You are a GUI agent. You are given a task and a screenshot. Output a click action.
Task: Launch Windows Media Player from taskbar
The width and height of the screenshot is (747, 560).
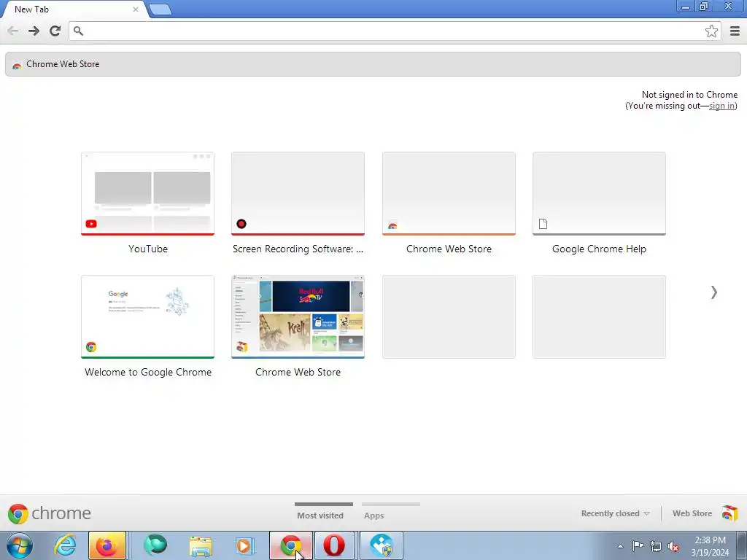[x=245, y=545]
